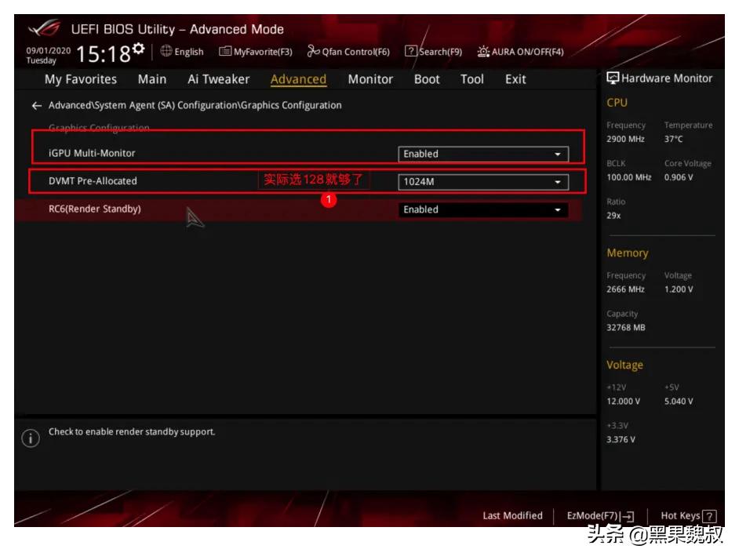This screenshot has width=739, height=560.
Task: Select the Advanced tab
Action: pyautogui.click(x=298, y=79)
